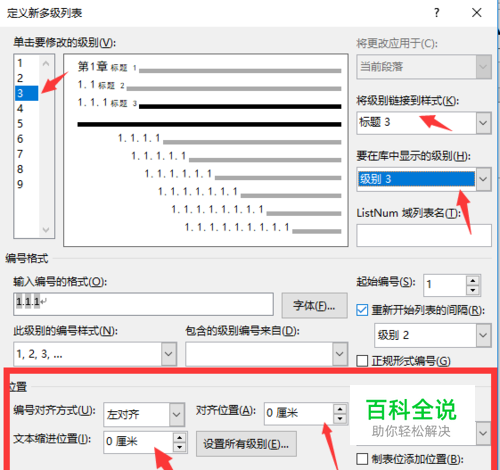Click the 1.1 标题 2 preview line
500x470 pixels.
(x=209, y=85)
